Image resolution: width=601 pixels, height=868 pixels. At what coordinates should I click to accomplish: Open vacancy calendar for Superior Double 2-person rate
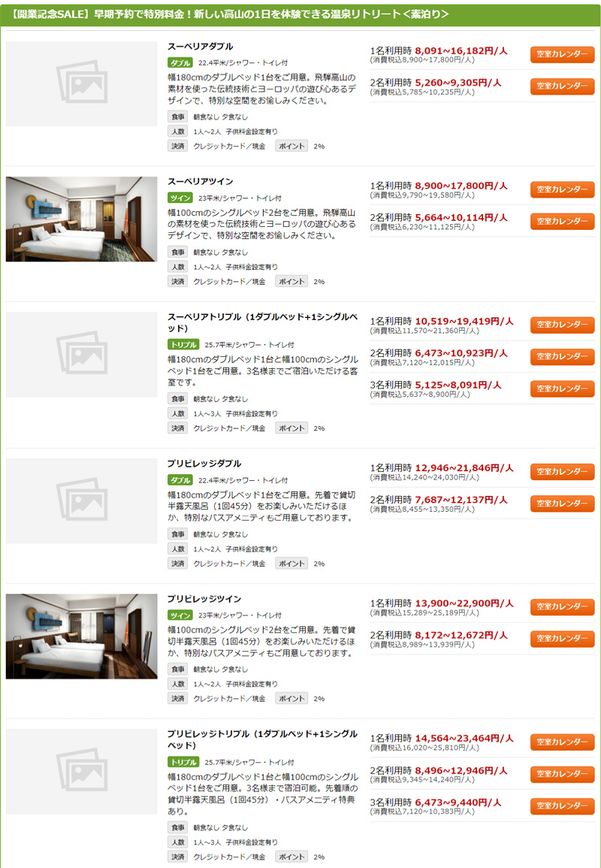tap(562, 86)
